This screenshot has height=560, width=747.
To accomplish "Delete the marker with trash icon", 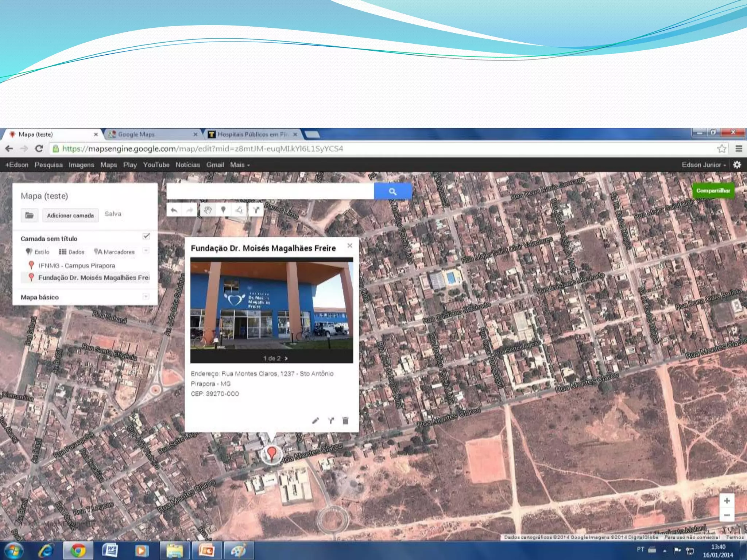I will (345, 420).
